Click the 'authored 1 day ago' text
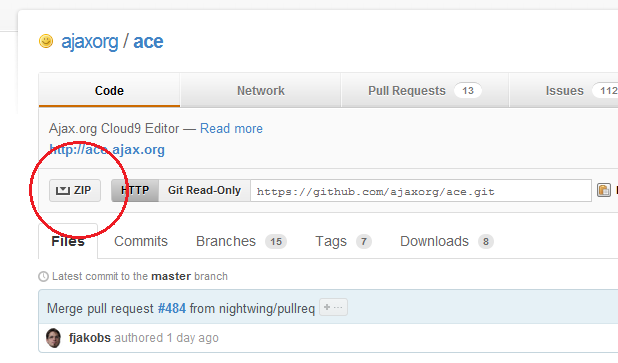Screen dimensions: 618x363 click(166, 338)
